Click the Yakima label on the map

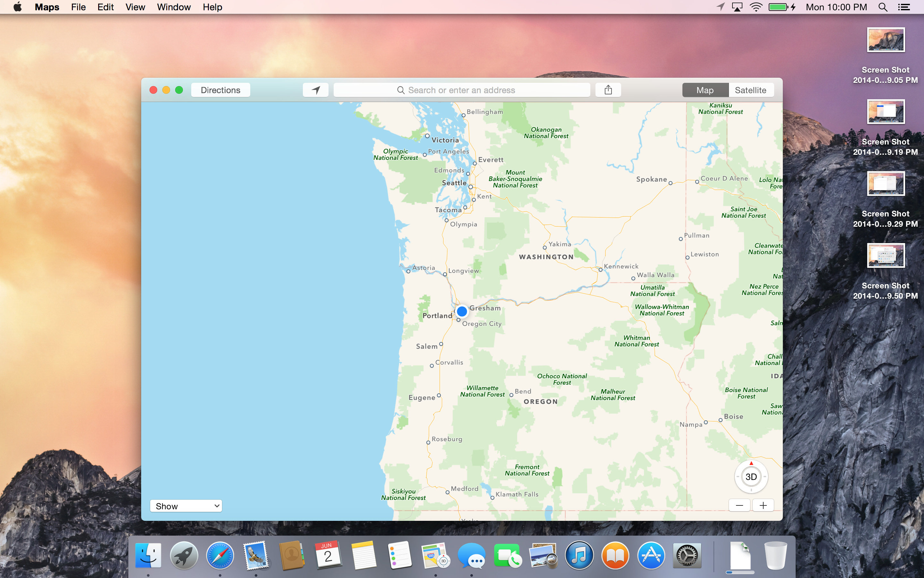pos(560,244)
